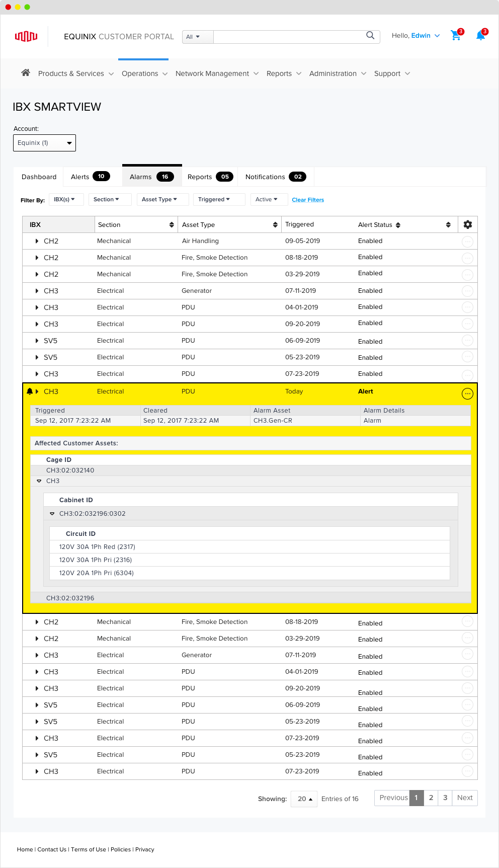The width and height of the screenshot is (499, 868).
Task: Select the Alarms tab
Action: point(152,176)
